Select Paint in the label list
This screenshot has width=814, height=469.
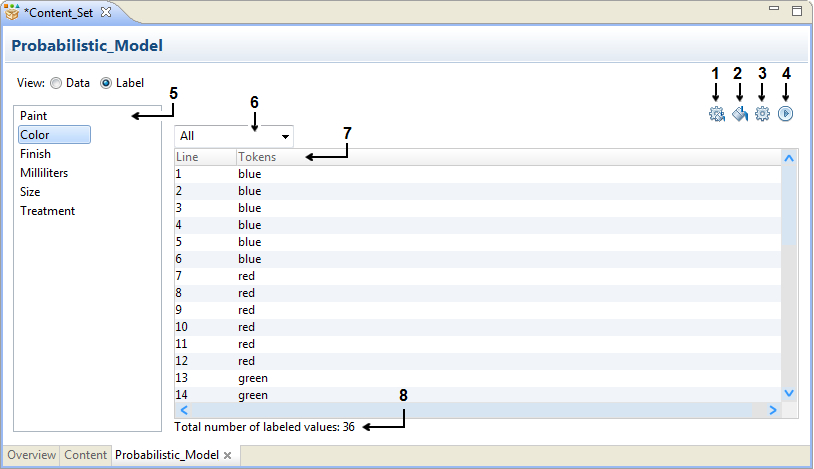tap(34, 116)
